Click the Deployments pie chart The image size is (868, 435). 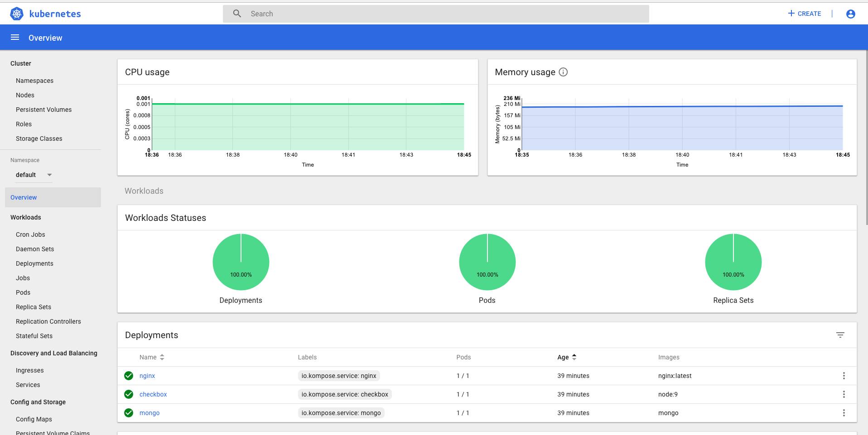pos(241,262)
